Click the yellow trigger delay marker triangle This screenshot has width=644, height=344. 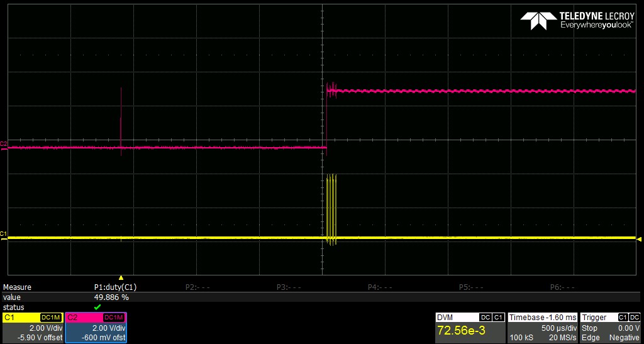[121, 278]
